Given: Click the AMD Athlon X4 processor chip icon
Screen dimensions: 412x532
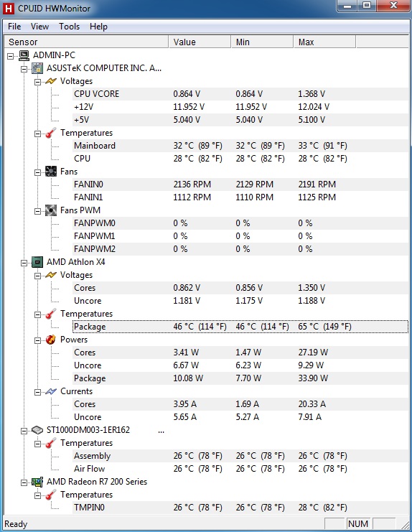Looking at the screenshot, I should [37, 262].
